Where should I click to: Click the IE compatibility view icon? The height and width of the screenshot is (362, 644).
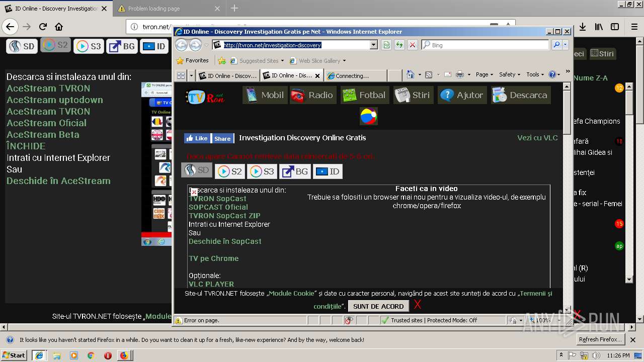point(386,45)
